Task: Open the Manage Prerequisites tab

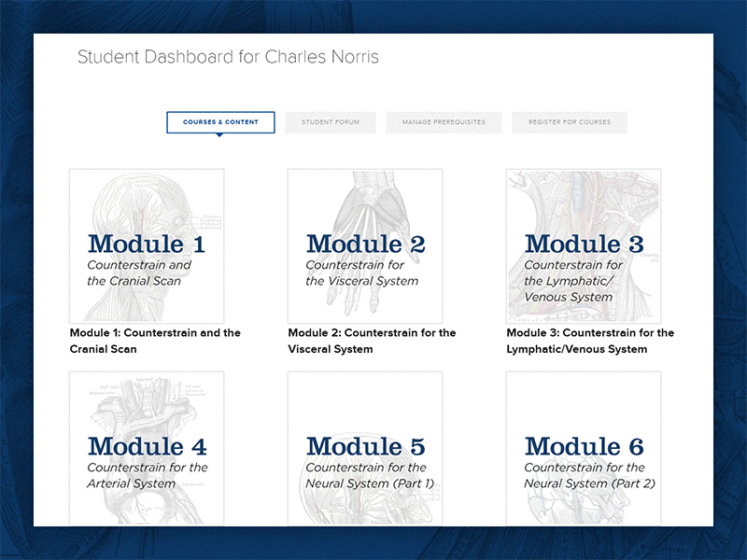Action: pyautogui.click(x=442, y=122)
